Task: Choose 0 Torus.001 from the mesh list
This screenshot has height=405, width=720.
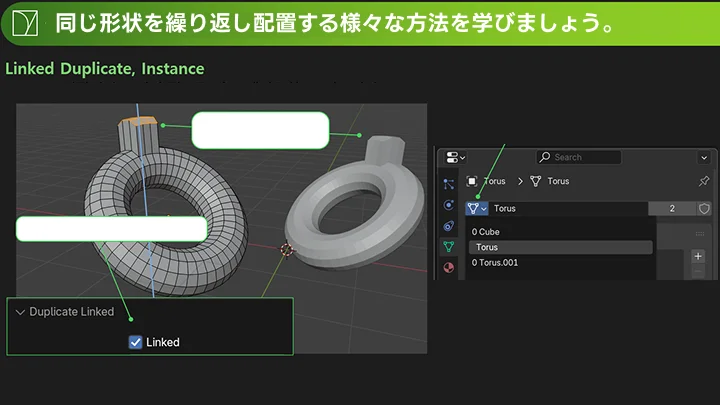Action: pos(496,262)
